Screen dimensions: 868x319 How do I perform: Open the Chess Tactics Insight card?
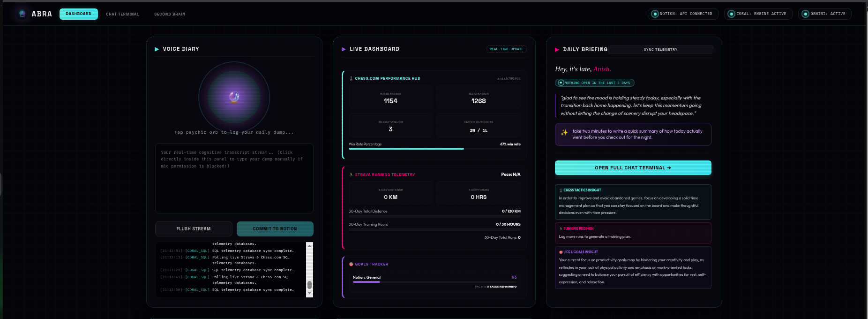pos(633,202)
